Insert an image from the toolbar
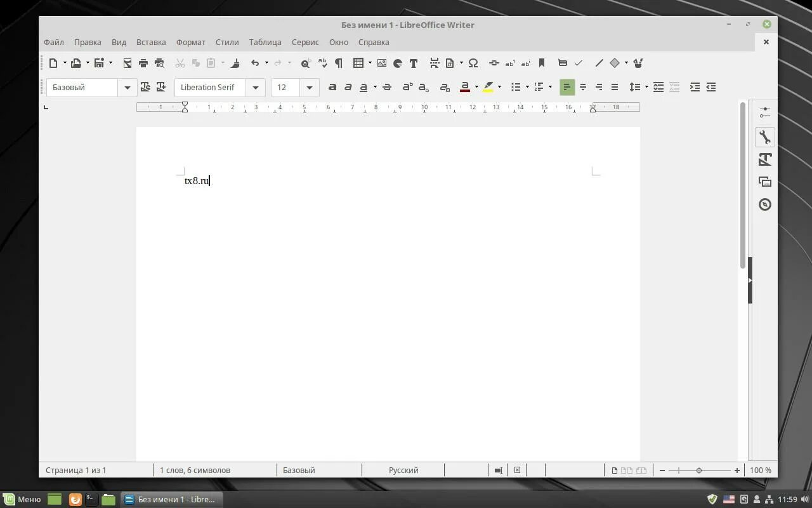Screen dimensions: 812x508 382,63
